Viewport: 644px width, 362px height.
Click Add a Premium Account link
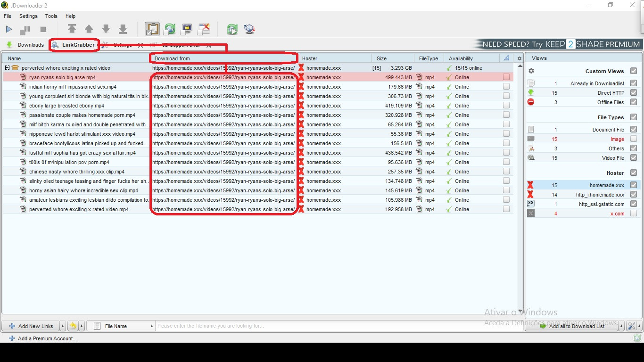tap(43, 338)
